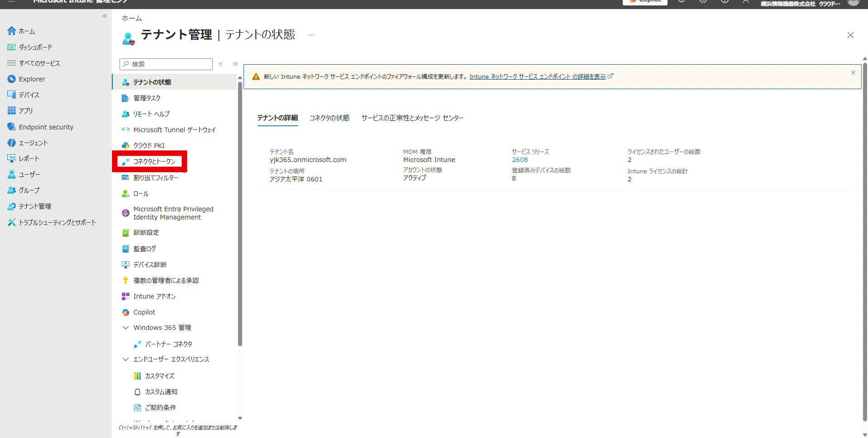Open エージェント icon in sidebar
Screen dimensions: 868x438
point(12,143)
